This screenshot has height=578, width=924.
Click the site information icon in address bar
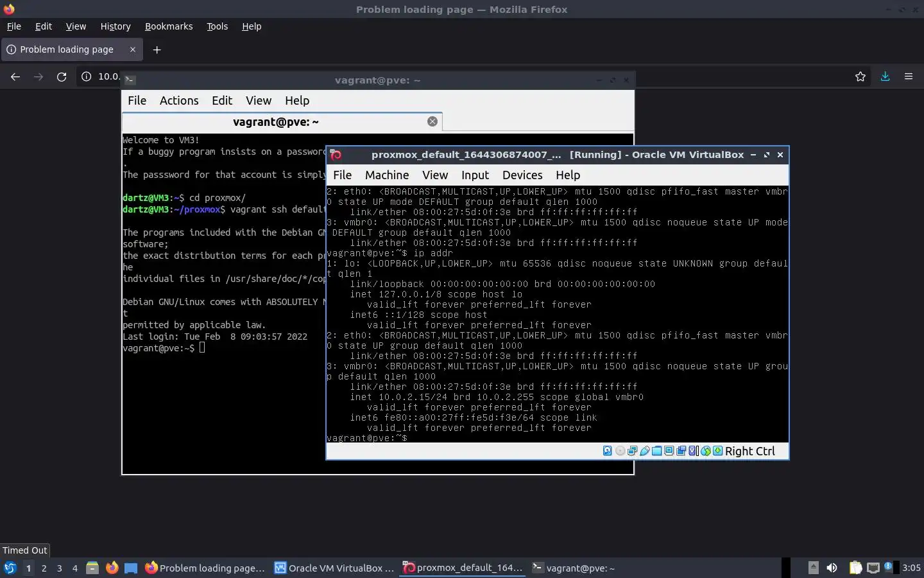tap(87, 76)
